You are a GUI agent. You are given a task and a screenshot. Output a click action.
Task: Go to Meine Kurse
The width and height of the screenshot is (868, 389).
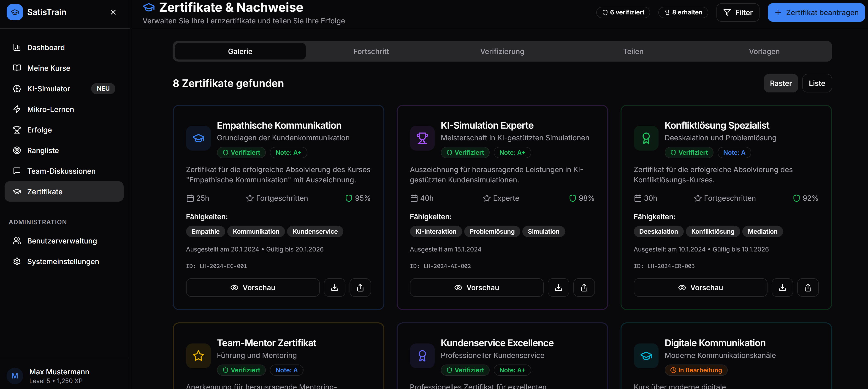(64, 68)
